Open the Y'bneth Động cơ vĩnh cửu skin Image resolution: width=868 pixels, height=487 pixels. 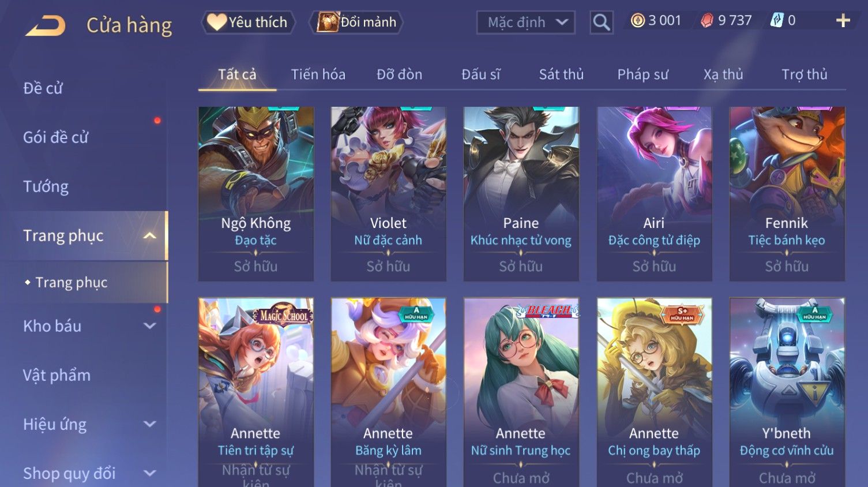click(x=787, y=392)
